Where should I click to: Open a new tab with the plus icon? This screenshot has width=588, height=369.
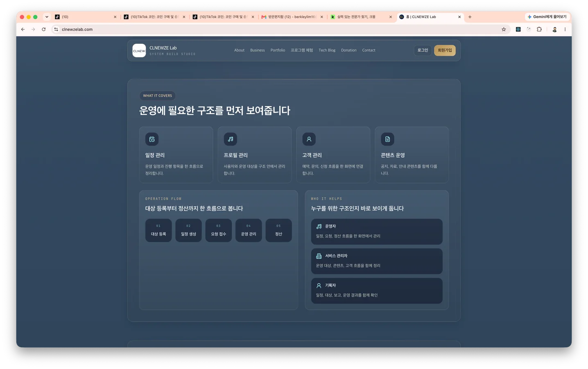click(x=470, y=17)
